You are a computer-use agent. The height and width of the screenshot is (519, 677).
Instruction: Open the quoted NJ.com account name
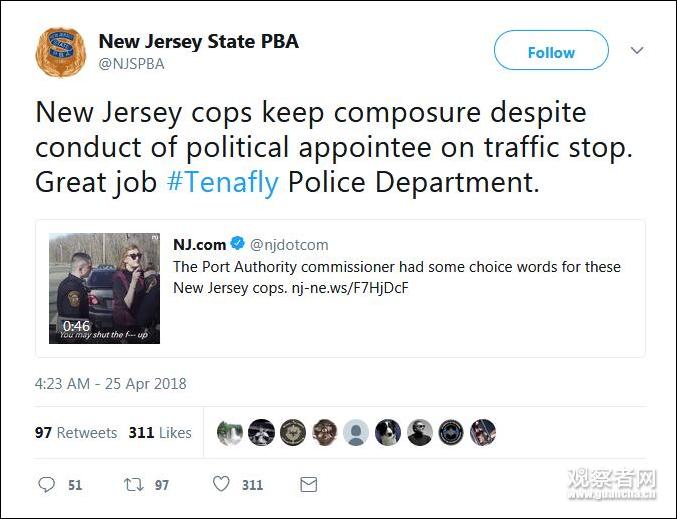point(199,244)
